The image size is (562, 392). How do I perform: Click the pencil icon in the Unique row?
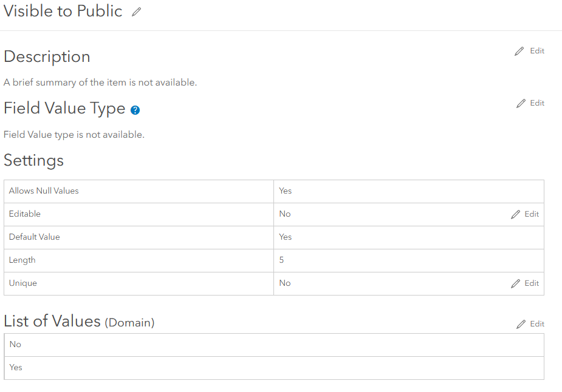click(515, 283)
